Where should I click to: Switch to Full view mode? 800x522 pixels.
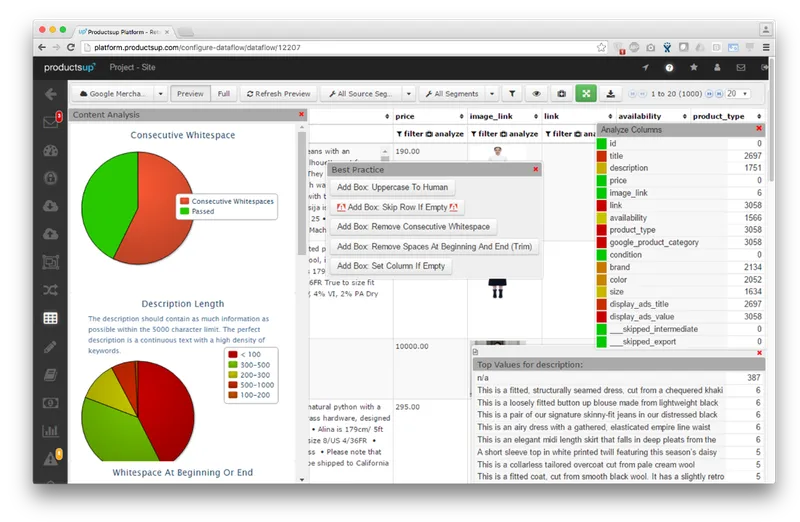(x=223, y=94)
